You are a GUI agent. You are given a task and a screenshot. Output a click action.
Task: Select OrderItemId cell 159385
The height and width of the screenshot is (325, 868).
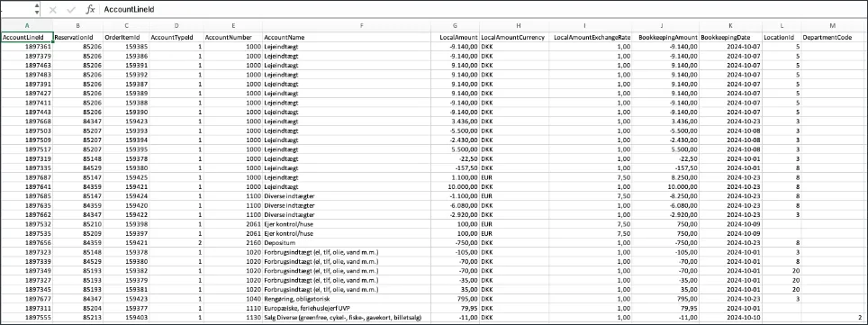[126, 47]
